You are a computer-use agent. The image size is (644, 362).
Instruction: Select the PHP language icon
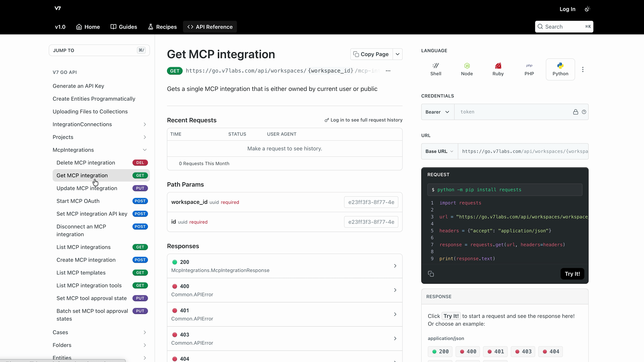pos(529,69)
